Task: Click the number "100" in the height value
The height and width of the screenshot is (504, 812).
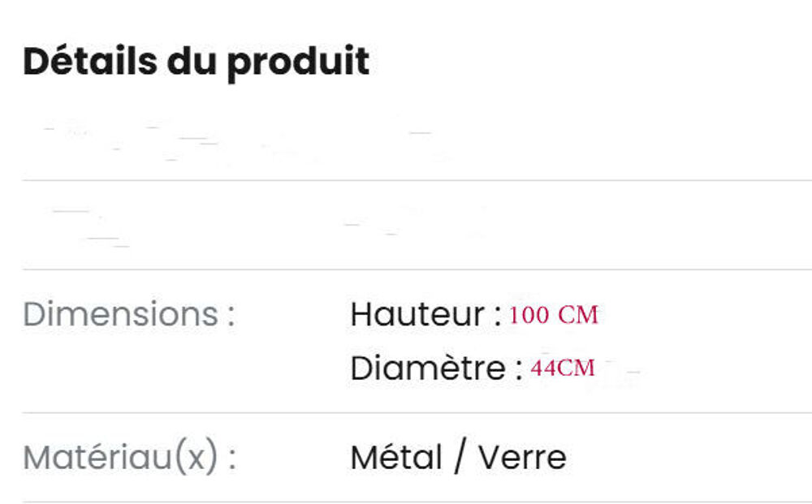Action: [529, 315]
